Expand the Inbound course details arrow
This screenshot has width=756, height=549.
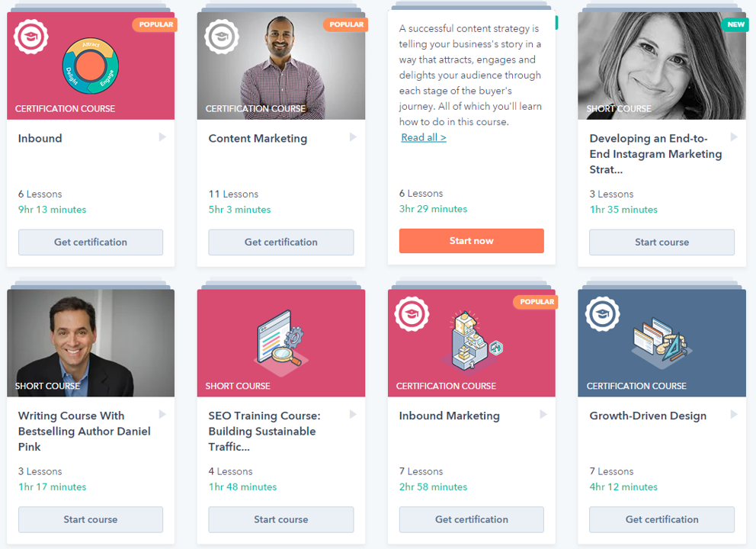[x=162, y=137]
